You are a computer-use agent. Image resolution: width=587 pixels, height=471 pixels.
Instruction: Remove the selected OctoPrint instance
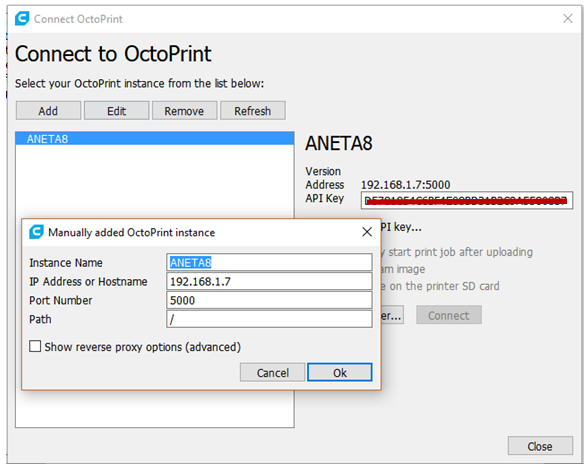click(x=184, y=111)
